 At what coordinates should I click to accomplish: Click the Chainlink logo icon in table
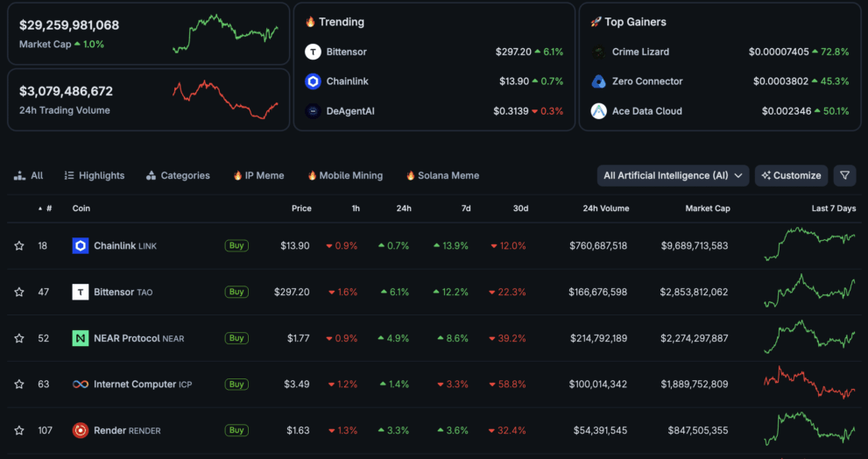click(x=81, y=246)
